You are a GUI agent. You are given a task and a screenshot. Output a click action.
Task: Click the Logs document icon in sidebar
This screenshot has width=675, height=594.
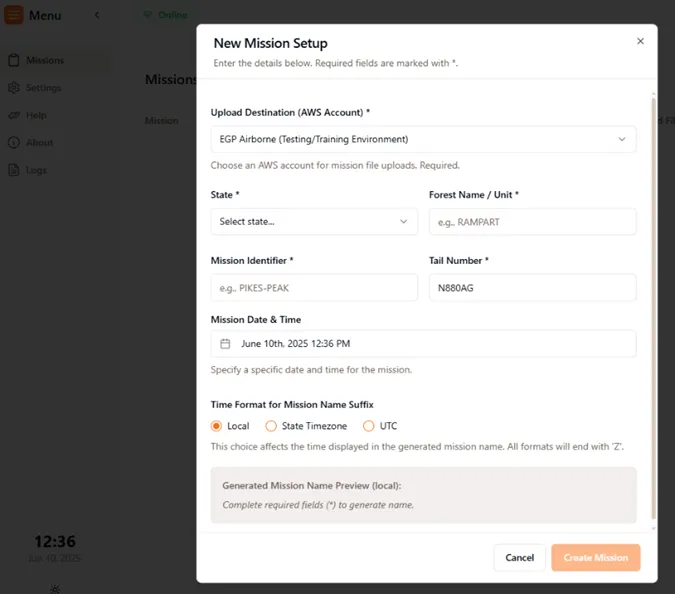[14, 170]
